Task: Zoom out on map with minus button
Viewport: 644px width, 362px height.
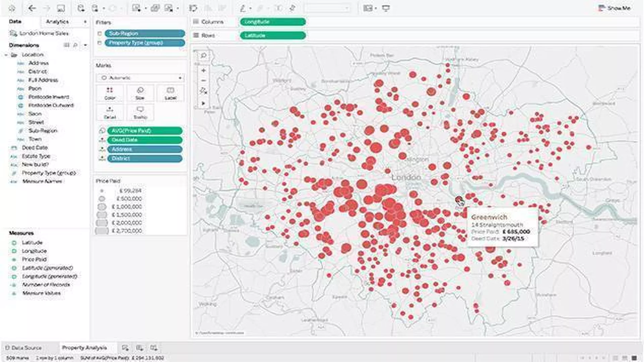Action: 203,80
